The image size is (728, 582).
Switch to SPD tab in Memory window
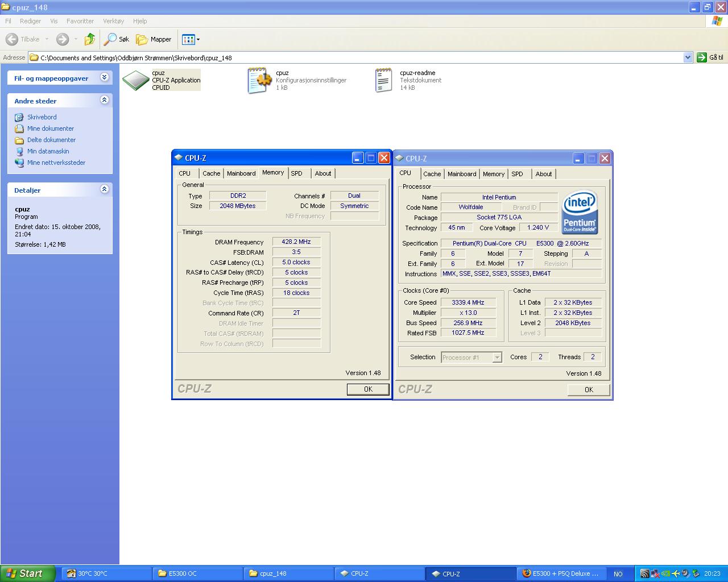[x=297, y=173]
